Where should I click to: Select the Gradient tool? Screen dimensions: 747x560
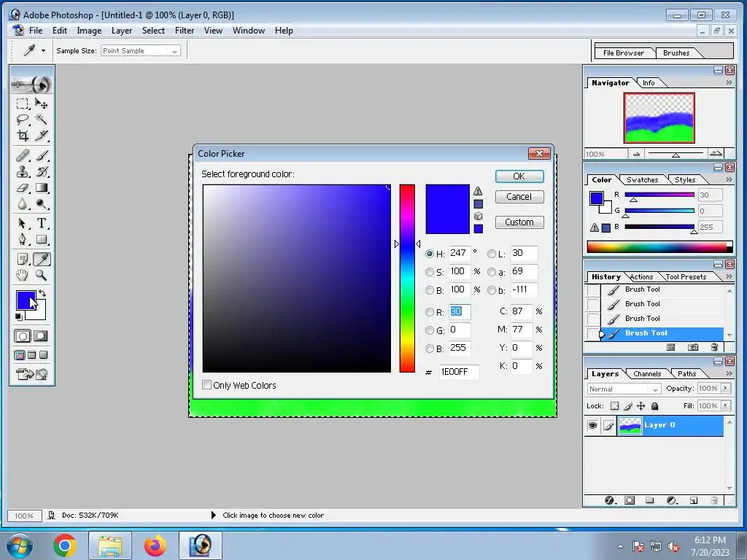(42, 187)
